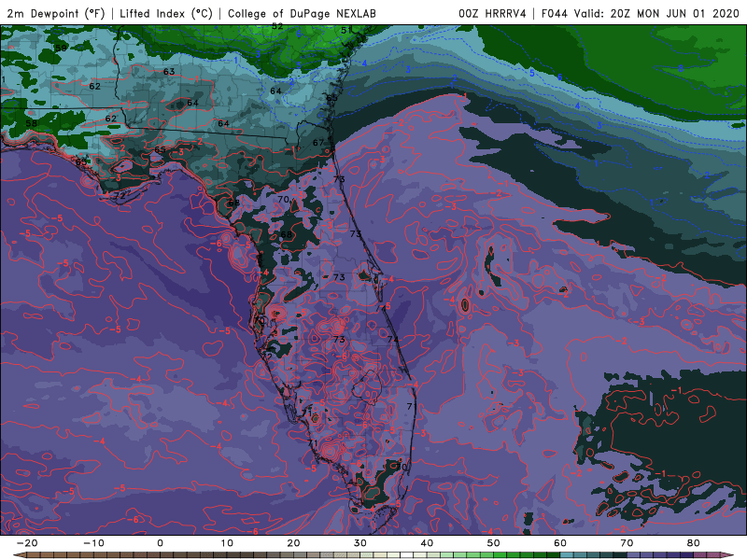The height and width of the screenshot is (560, 747).
Task: Click the '00Z HRRRV4' model run label
Action: (x=492, y=13)
